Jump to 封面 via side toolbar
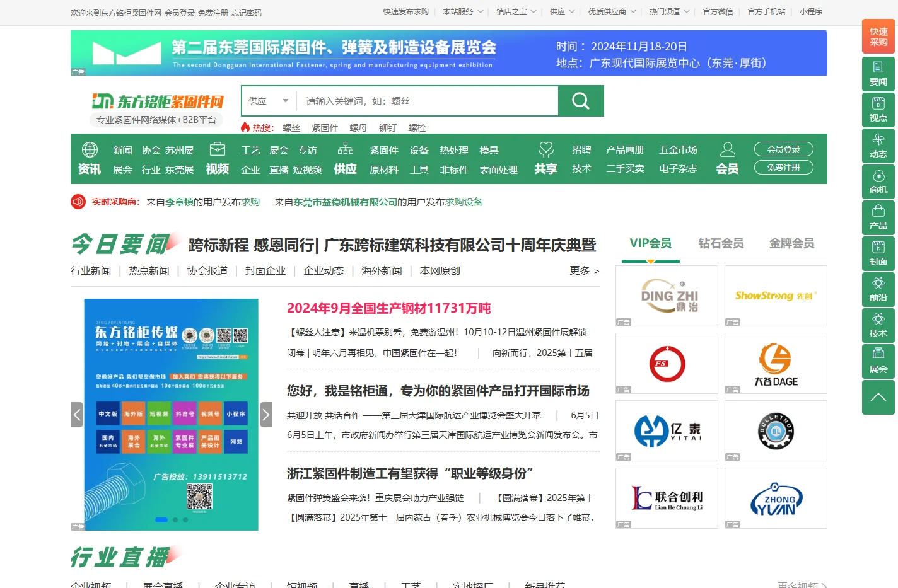 878,253
